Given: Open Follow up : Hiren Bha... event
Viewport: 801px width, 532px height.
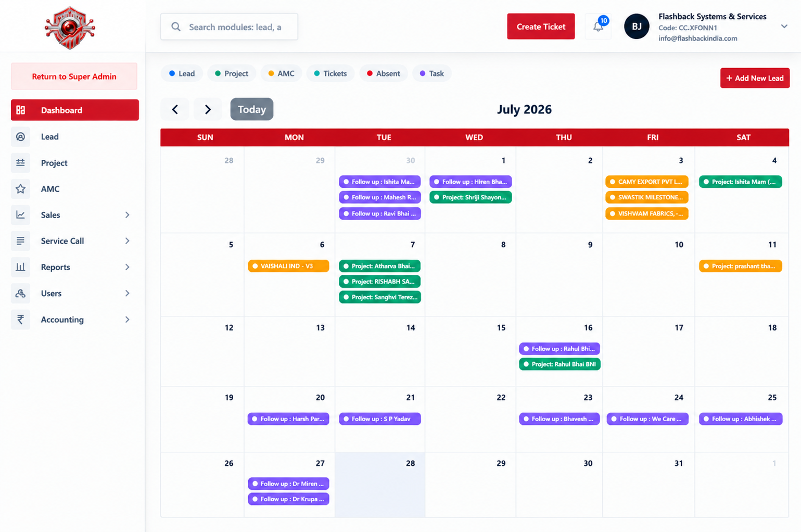Looking at the screenshot, I should (471, 182).
